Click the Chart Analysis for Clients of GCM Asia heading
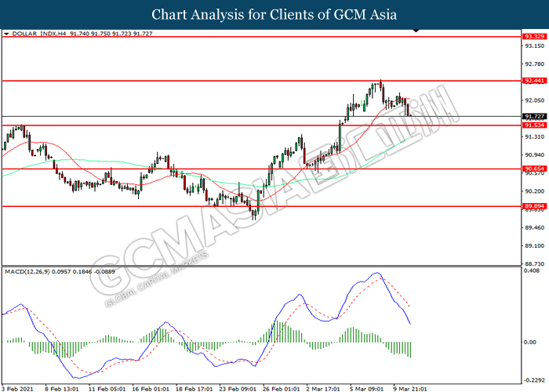This screenshot has height=392, width=549. click(274, 15)
